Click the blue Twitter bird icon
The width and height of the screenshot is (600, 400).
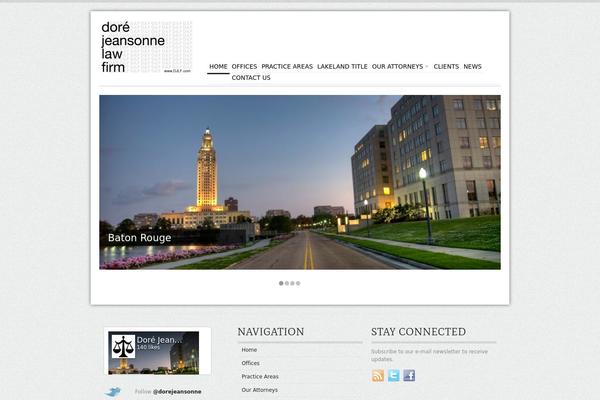pos(113,392)
